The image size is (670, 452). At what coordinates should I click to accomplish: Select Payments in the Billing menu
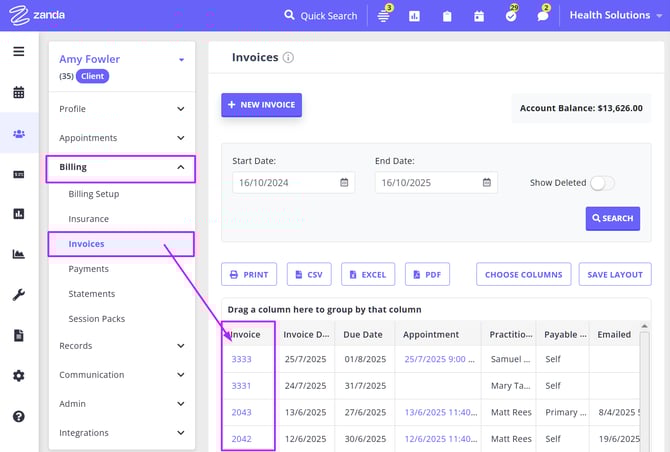point(88,269)
